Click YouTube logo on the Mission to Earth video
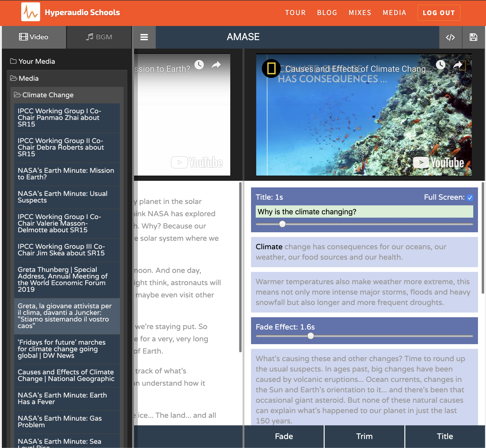Screen dimensions: 486x448 pos(197,162)
